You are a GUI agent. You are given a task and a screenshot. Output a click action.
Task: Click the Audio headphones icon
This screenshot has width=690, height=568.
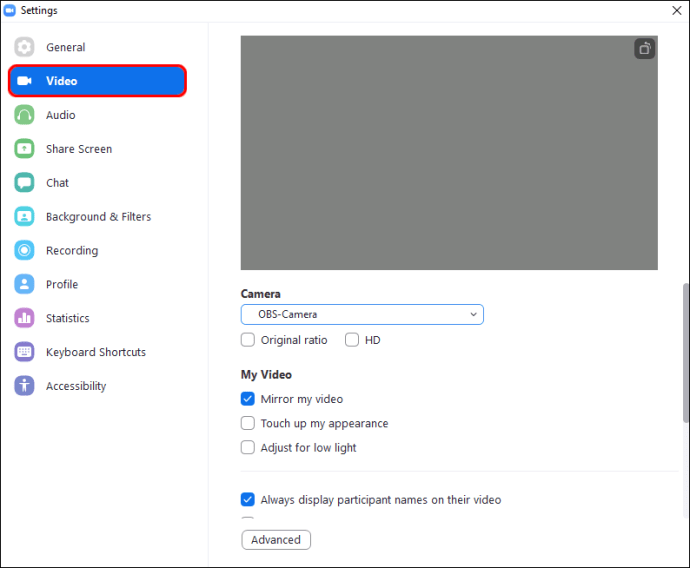pos(24,115)
